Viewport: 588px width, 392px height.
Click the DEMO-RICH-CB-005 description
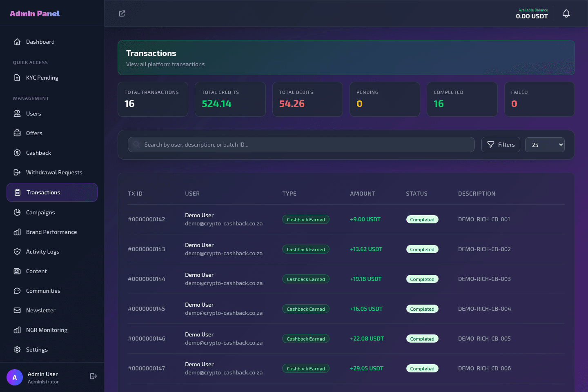coord(484,339)
